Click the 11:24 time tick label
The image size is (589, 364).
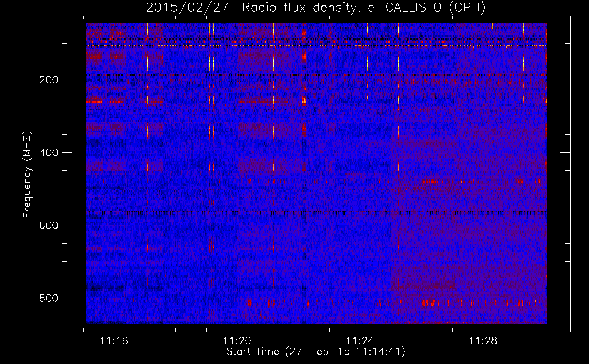360,341
